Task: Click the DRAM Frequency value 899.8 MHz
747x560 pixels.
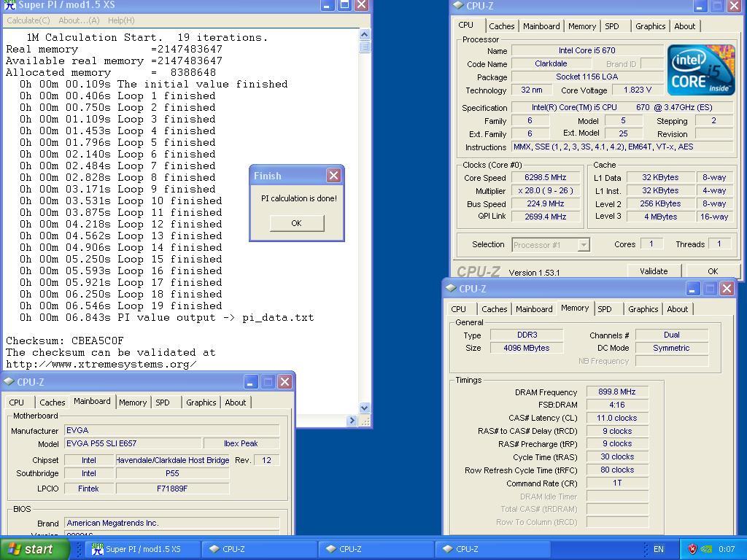Action: tap(617, 392)
